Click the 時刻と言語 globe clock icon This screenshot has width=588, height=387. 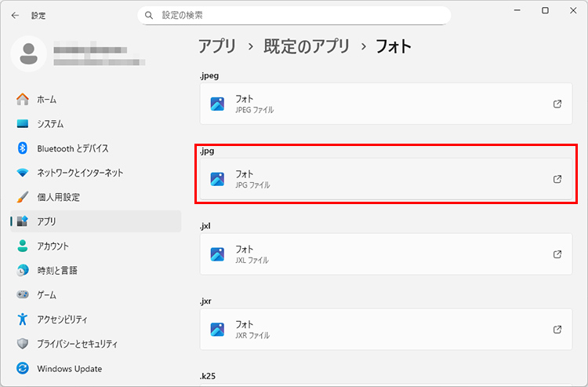pyautogui.click(x=23, y=270)
